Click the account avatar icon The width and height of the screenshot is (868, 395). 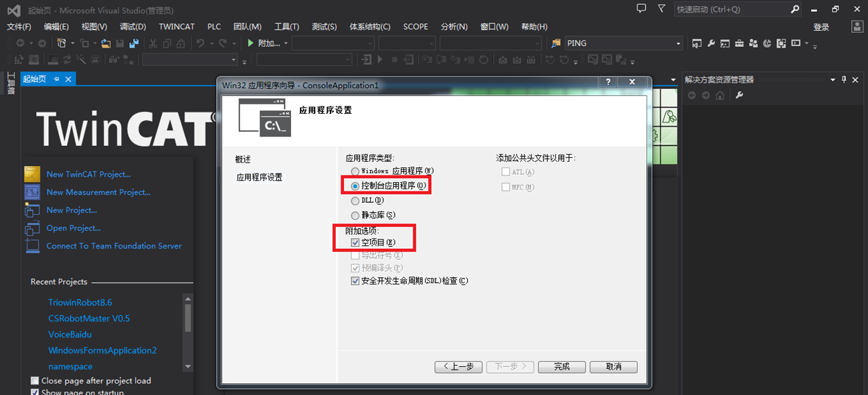coord(858,26)
